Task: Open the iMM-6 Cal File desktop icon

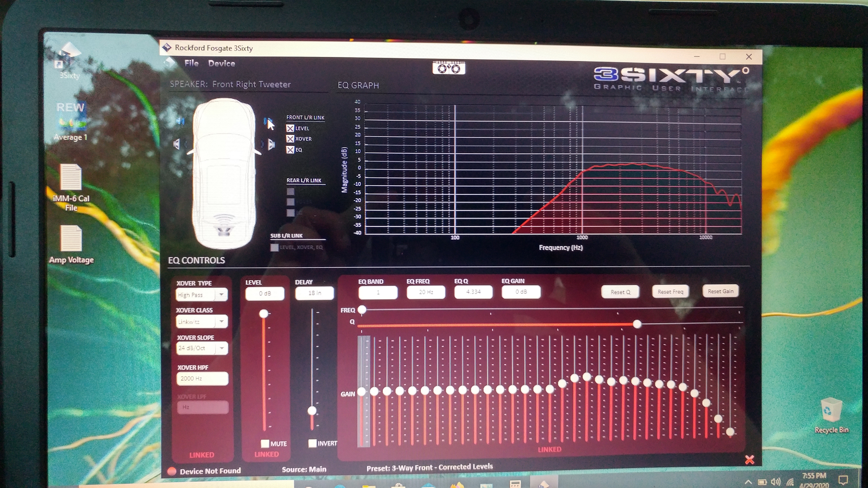Action: point(71,187)
